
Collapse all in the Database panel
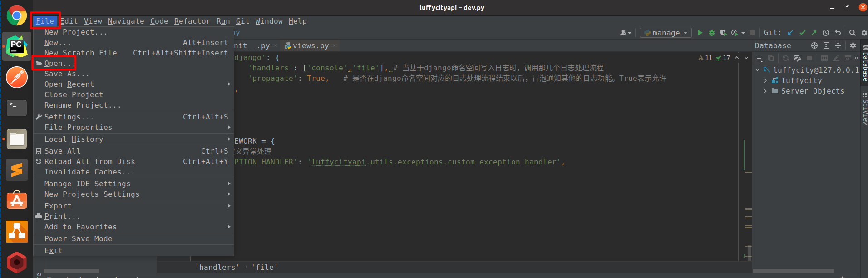[x=838, y=45]
